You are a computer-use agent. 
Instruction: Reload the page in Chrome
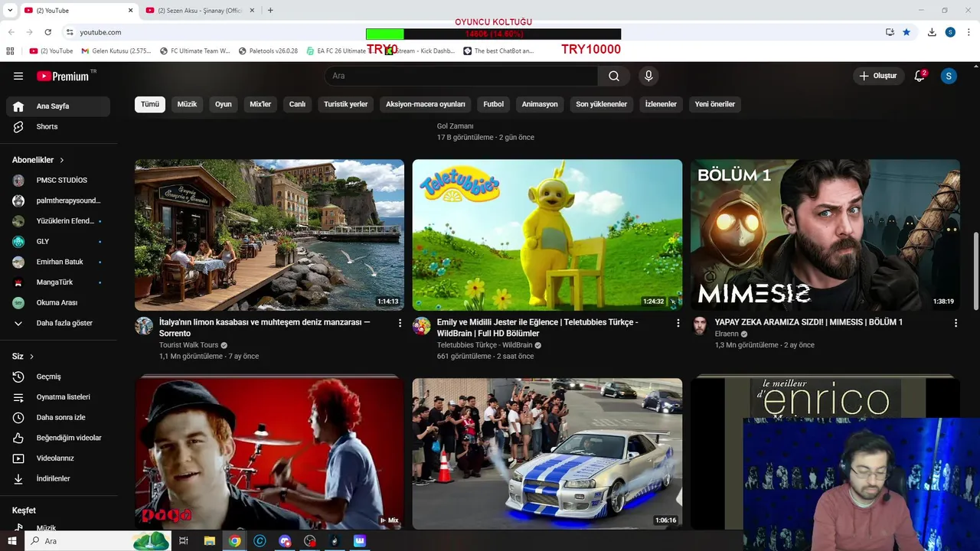47,32
